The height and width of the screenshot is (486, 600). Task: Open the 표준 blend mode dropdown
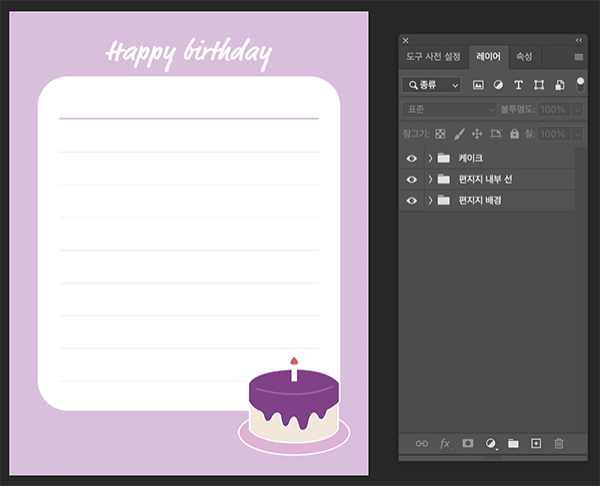(x=450, y=110)
